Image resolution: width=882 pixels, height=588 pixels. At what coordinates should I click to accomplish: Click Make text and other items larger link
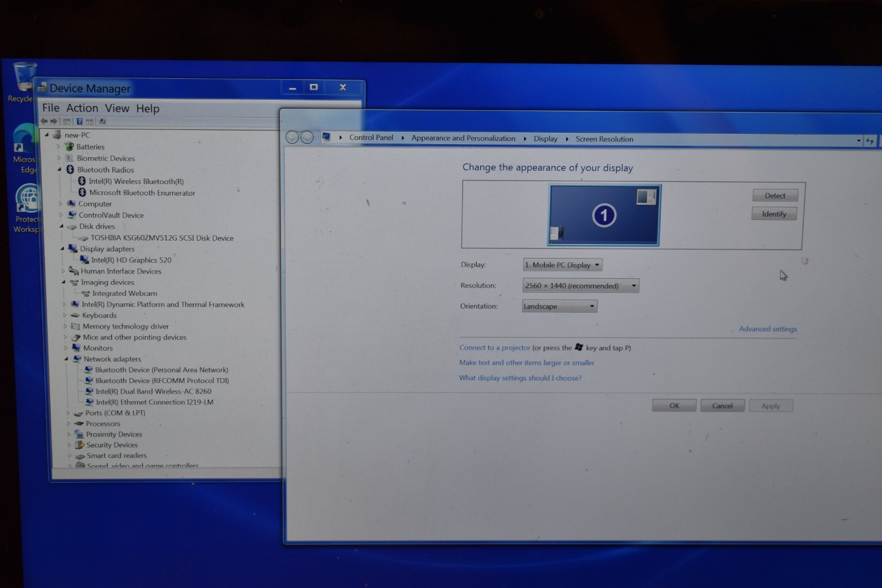coord(526,363)
